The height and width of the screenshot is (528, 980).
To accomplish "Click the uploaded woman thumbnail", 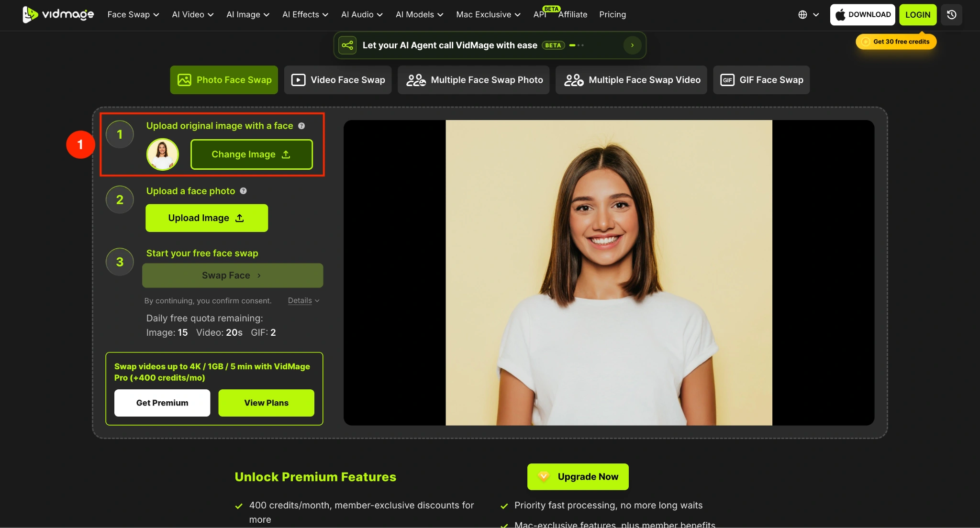I will click(x=163, y=154).
